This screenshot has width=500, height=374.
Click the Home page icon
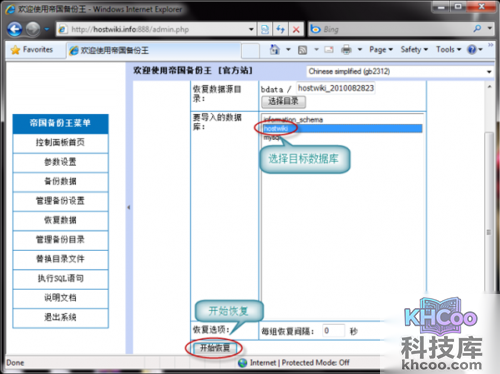pos(275,50)
